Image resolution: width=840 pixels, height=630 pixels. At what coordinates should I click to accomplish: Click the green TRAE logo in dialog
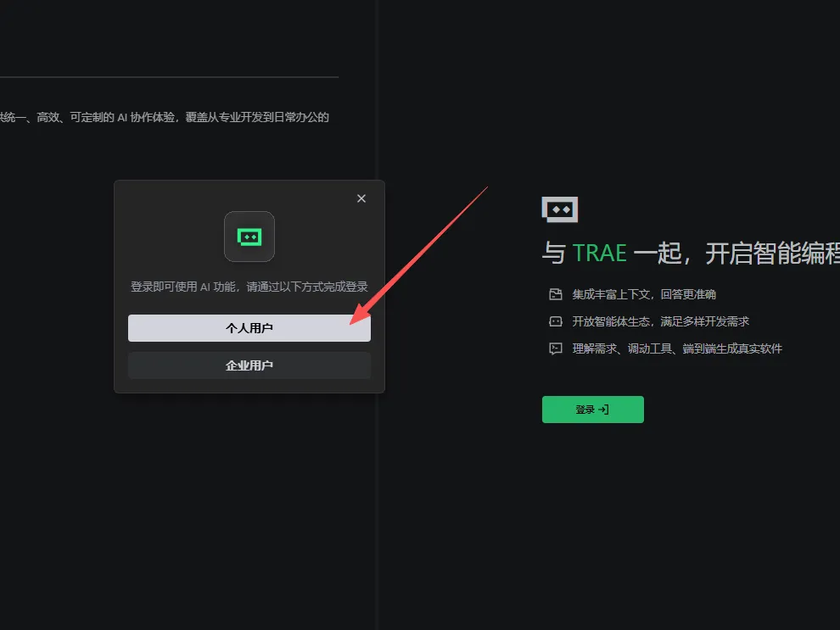[249, 237]
